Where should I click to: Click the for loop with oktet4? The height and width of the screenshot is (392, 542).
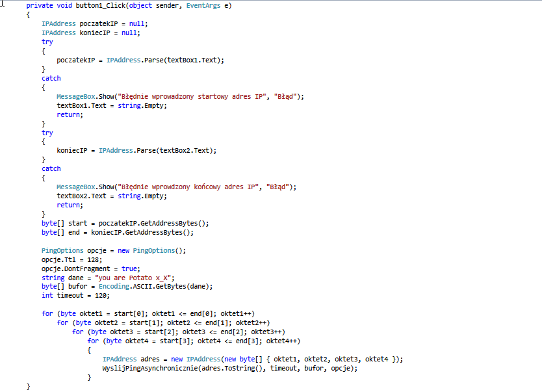point(194,341)
